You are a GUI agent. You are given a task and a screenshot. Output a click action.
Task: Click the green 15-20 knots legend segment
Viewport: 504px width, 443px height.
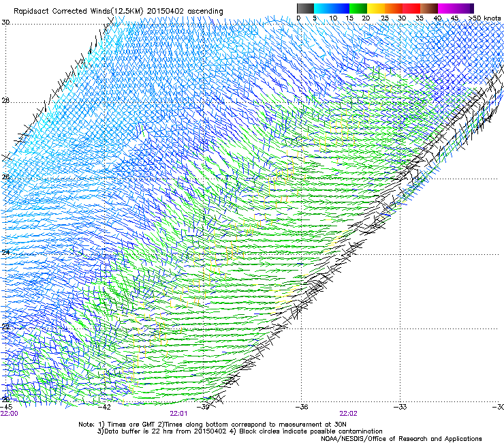pos(358,8)
